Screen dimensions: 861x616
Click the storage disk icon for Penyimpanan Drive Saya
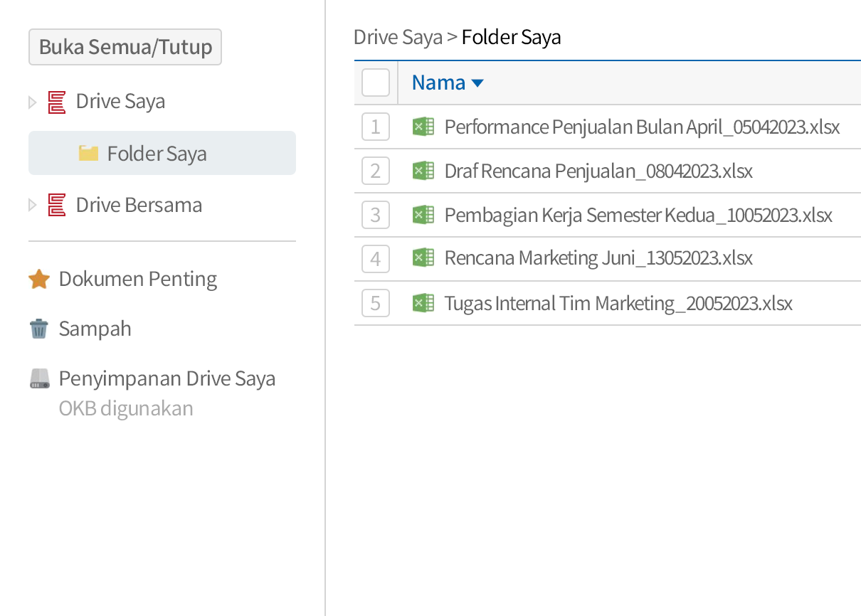pyautogui.click(x=39, y=378)
